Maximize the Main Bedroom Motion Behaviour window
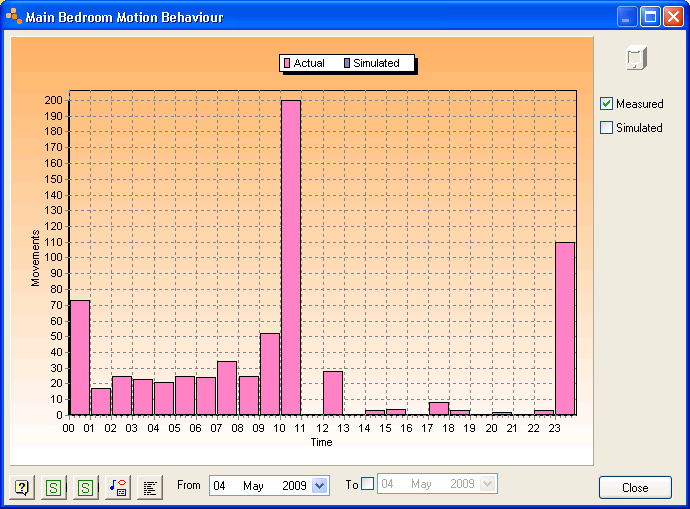 (649, 17)
